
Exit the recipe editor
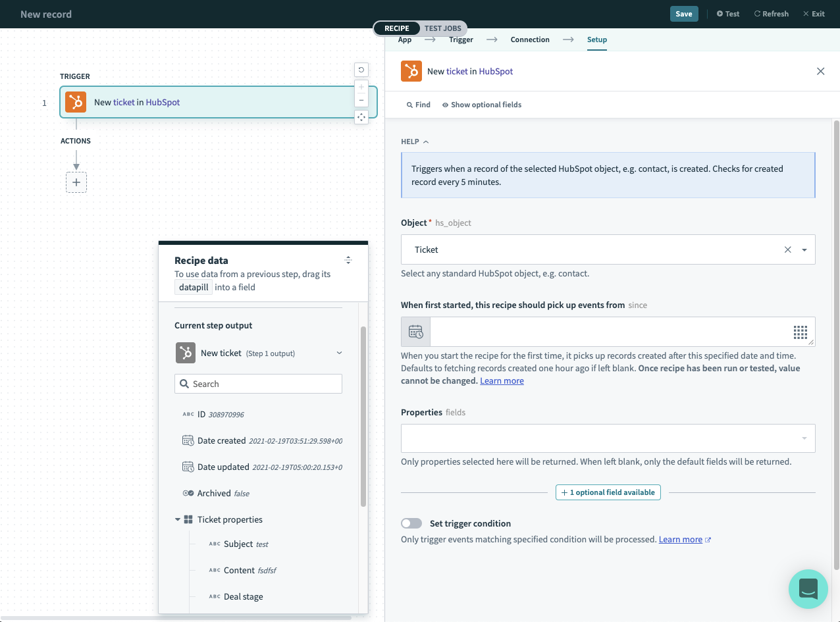pyautogui.click(x=814, y=14)
